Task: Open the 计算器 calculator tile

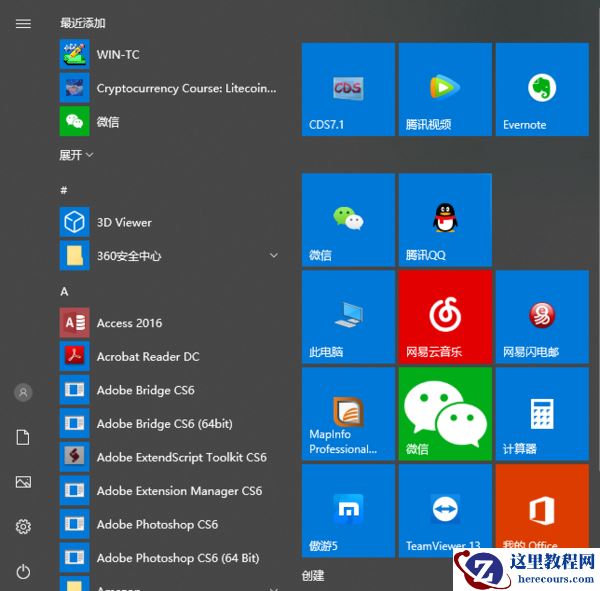Action: (542, 414)
